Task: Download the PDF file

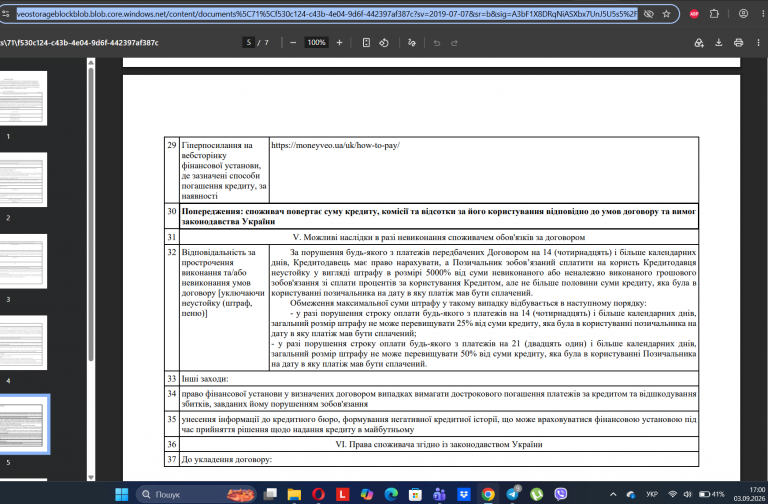Action: tap(719, 43)
